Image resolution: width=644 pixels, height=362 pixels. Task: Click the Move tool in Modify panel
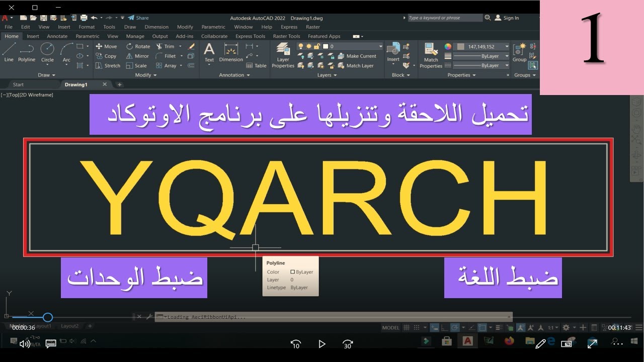(x=106, y=46)
